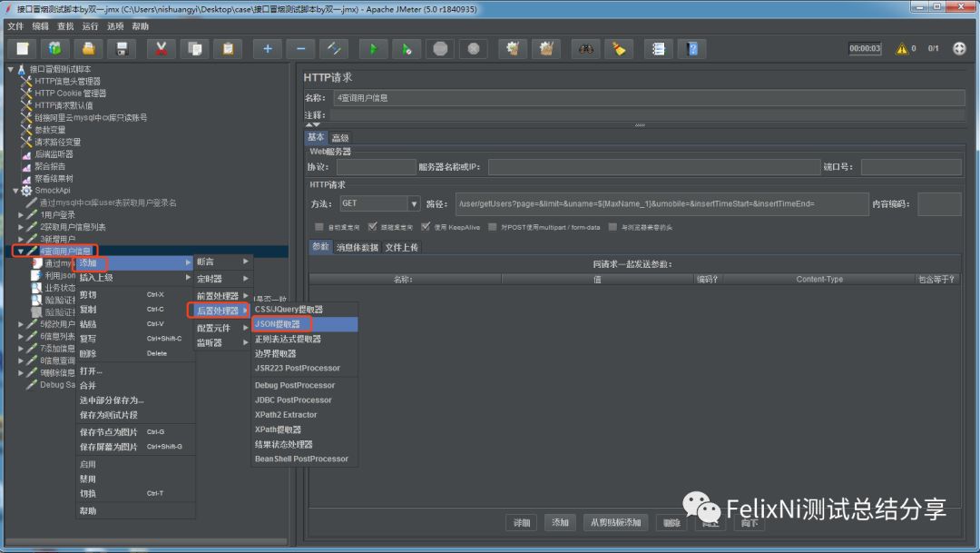Expand the 1用户登录 tree node
Screen dimensions: 980x553
pos(21,214)
